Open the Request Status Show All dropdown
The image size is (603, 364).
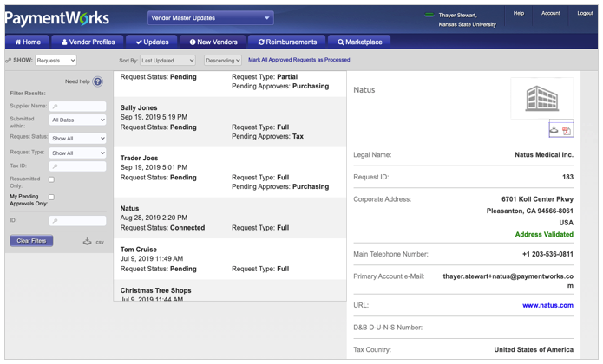[78, 138]
